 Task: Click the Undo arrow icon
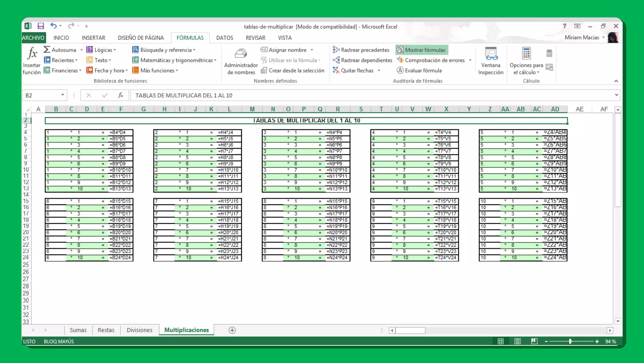click(x=53, y=26)
